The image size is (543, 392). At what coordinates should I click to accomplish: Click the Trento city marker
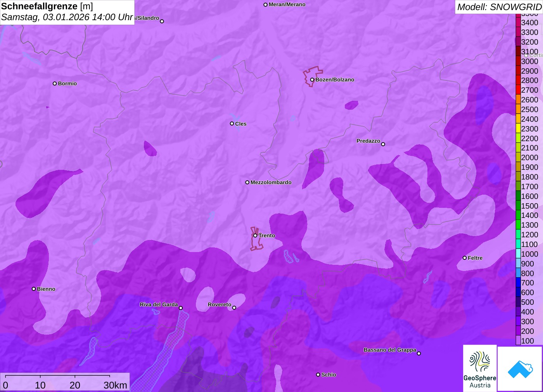(x=255, y=235)
